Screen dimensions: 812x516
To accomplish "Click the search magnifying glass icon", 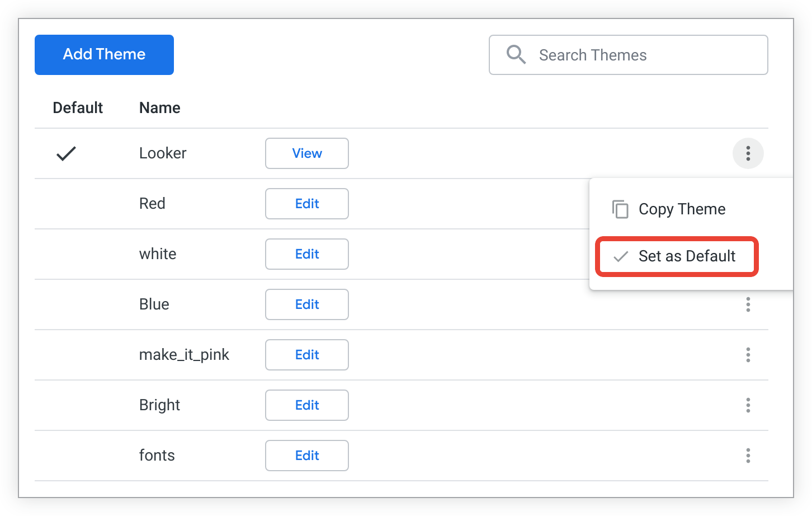I will pyautogui.click(x=515, y=54).
